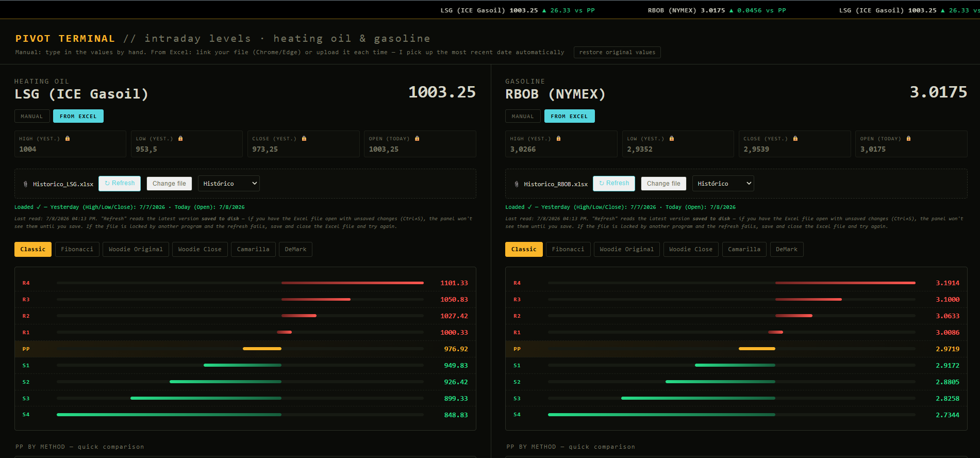The height and width of the screenshot is (458, 980).
Task: Click the LSG R1 value 1000.33
Action: [x=454, y=333]
